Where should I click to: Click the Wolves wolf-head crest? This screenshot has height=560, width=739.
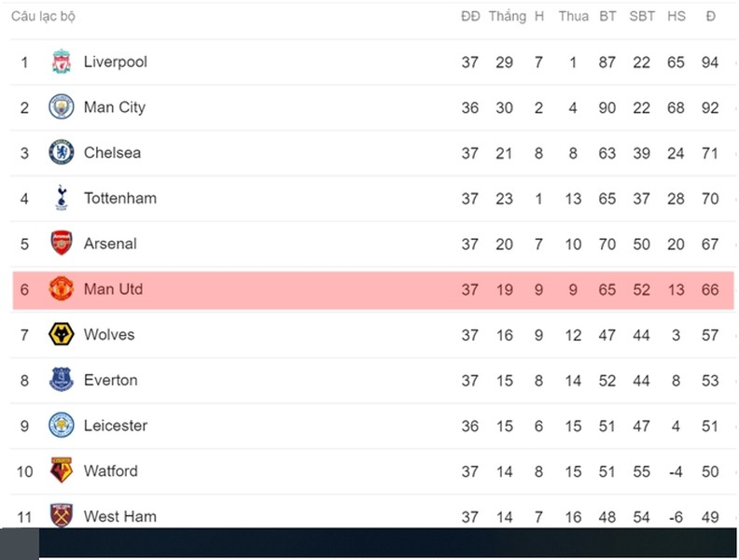coord(62,334)
